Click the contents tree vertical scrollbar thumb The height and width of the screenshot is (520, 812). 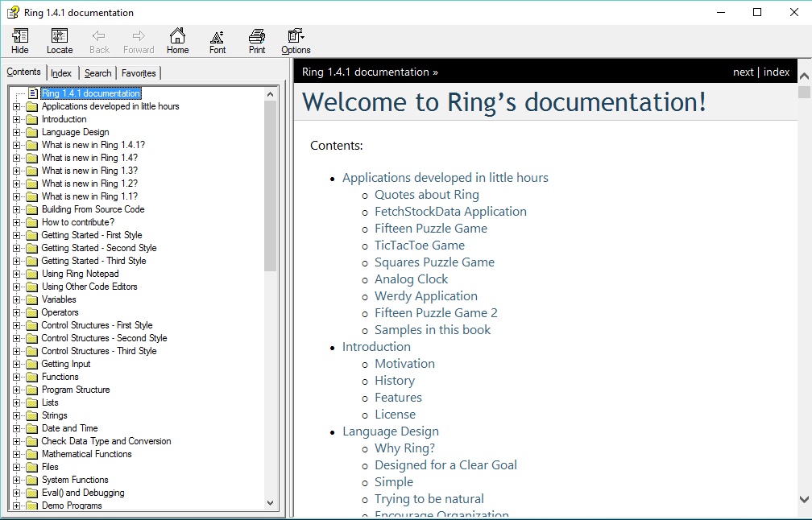pos(271,186)
